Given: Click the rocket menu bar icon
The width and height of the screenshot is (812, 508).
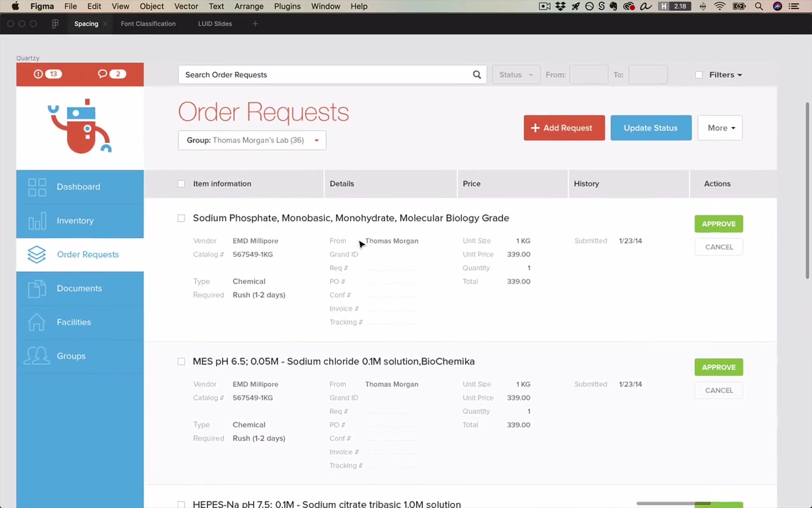Looking at the screenshot, I should coord(576,6).
